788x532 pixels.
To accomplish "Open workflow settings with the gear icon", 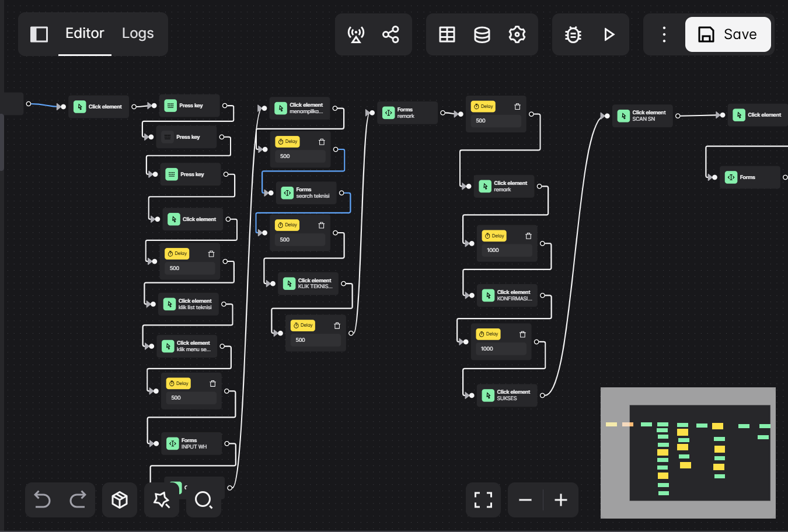I will (x=517, y=34).
